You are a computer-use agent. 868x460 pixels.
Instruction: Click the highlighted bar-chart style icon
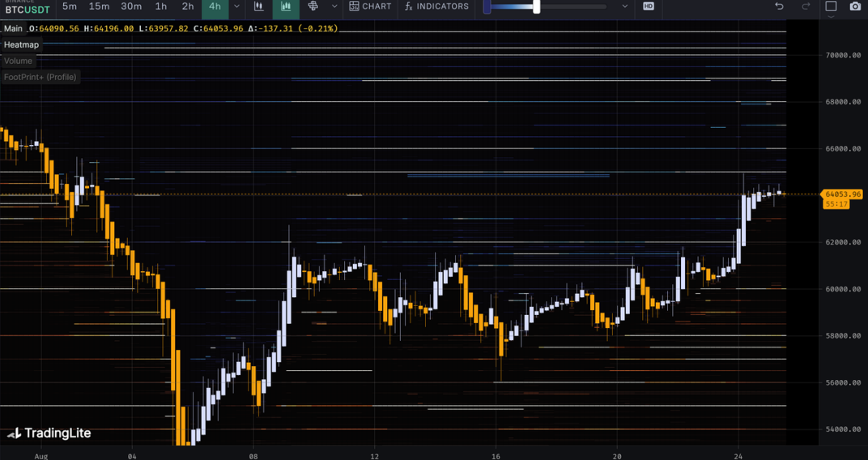point(286,6)
